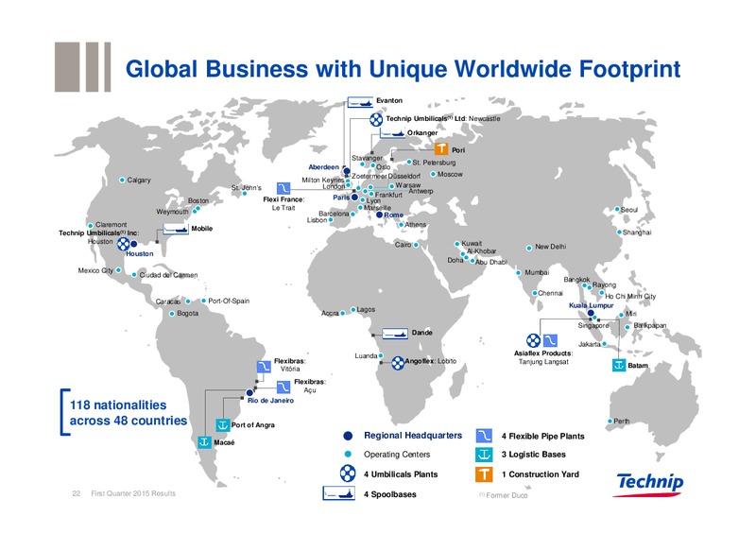Screen dimensions: 756x534
Task: Click the Port of Angra anchor icon
Action: [x=222, y=425]
